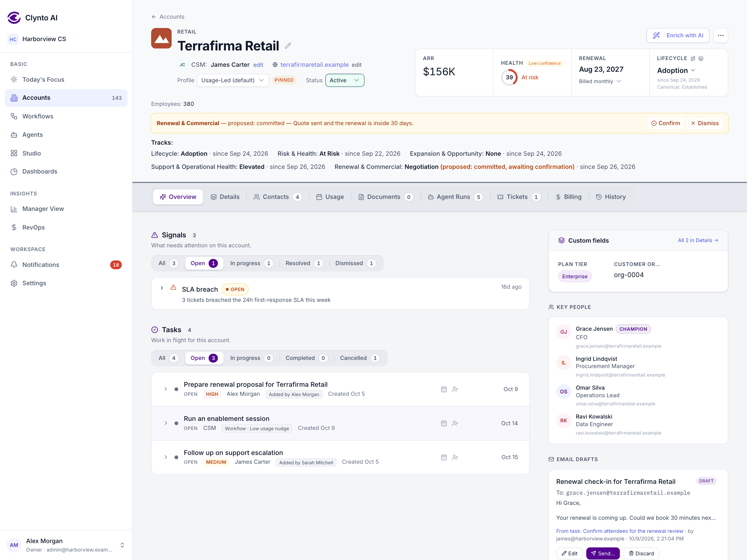Open the Billing tab
Image resolution: width=747 pixels, height=560 pixels.
568,197
